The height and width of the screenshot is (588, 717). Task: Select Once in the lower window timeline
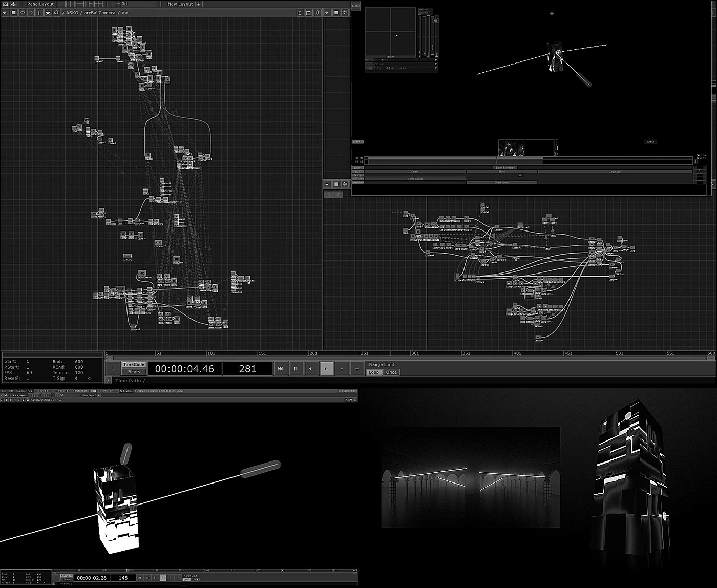click(195, 579)
